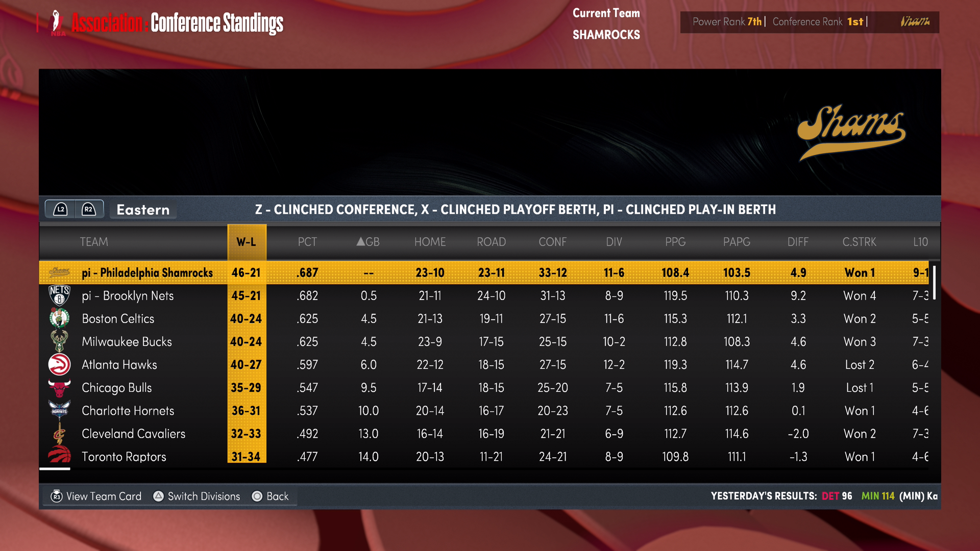Click the Milwaukee Bucks logo icon

coord(59,341)
